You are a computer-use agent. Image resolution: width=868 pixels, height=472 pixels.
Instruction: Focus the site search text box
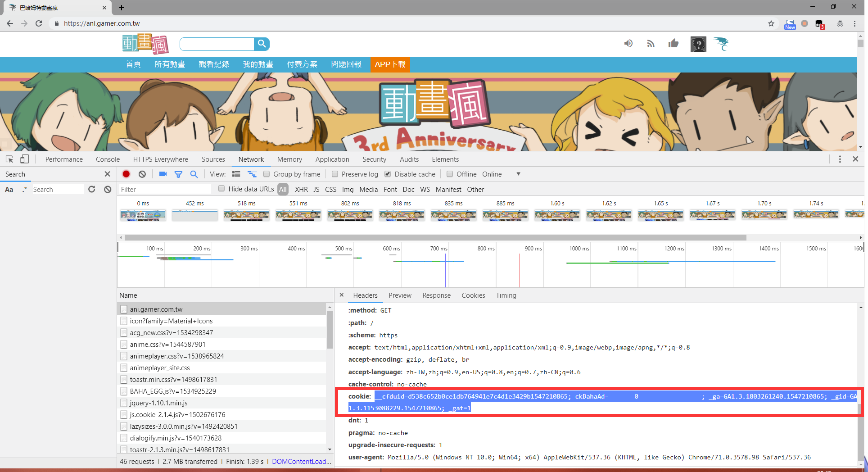click(x=217, y=44)
